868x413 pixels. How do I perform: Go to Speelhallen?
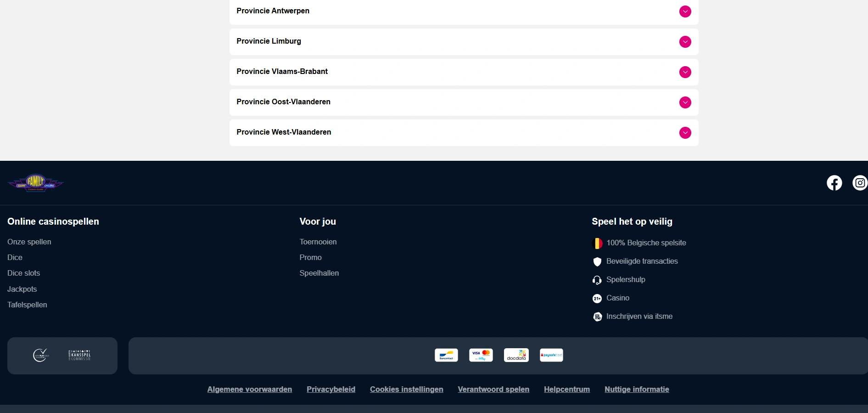pyautogui.click(x=319, y=273)
